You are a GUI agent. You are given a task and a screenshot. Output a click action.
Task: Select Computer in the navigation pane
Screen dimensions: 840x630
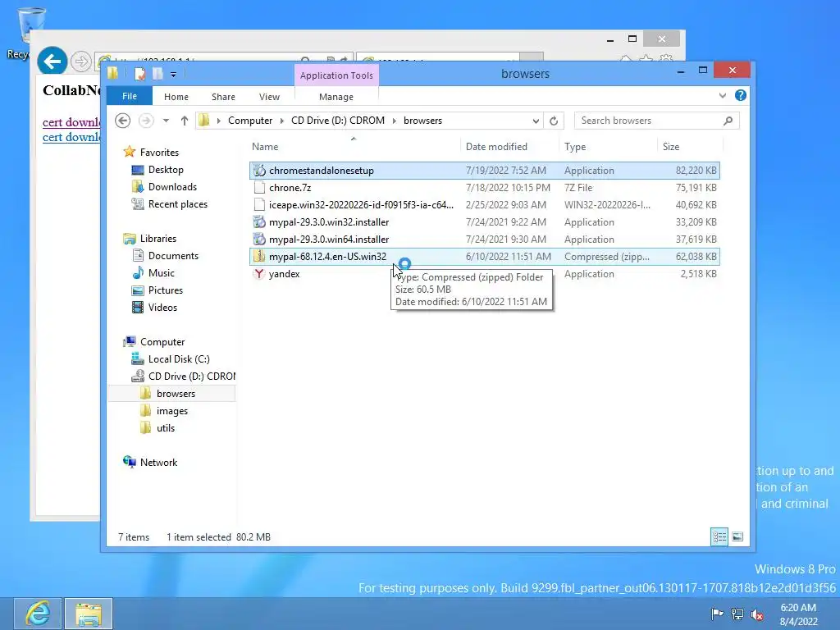point(162,342)
